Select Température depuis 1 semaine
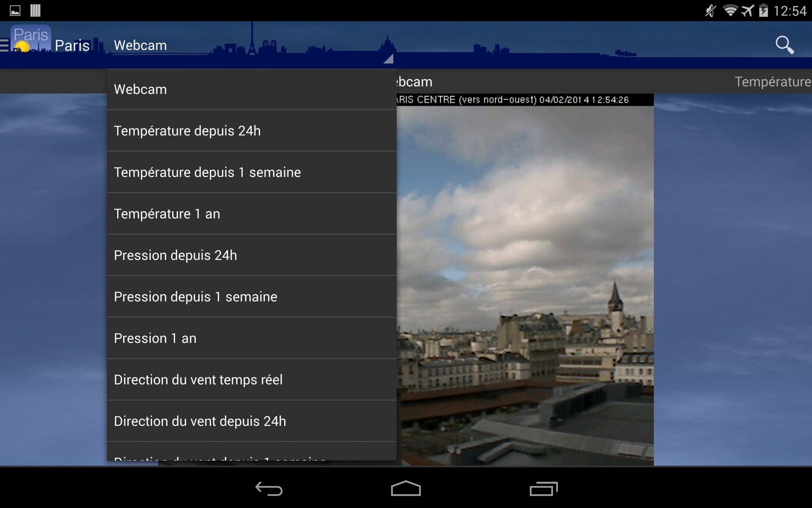Screen dimensions: 812x508 coord(252,172)
